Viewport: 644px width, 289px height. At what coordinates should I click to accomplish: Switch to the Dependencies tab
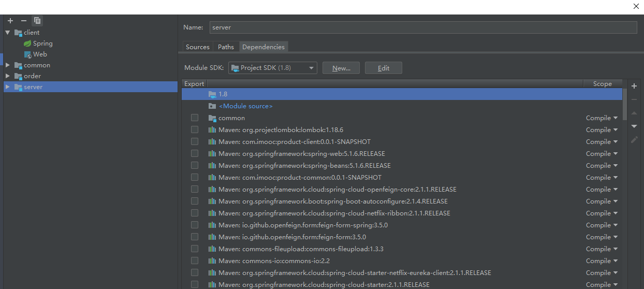click(264, 47)
